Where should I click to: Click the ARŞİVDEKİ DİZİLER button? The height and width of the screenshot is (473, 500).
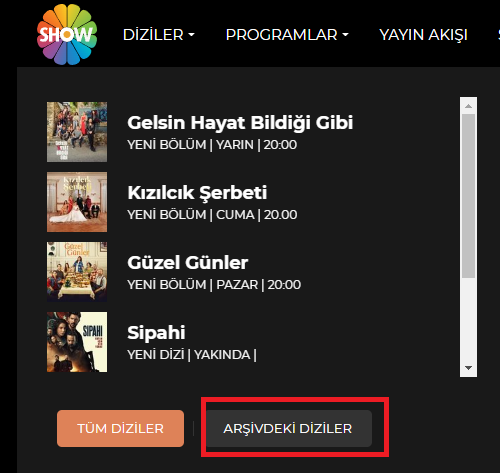click(288, 428)
